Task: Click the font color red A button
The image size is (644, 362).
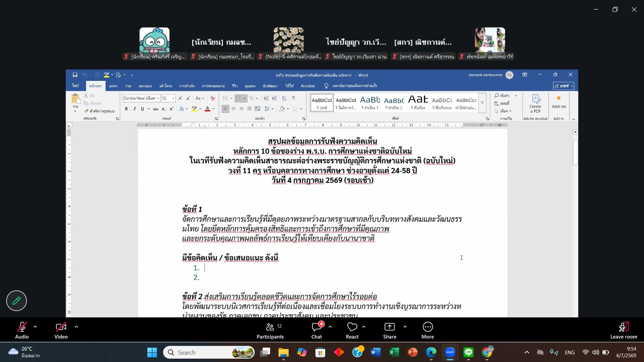Action: [207, 109]
